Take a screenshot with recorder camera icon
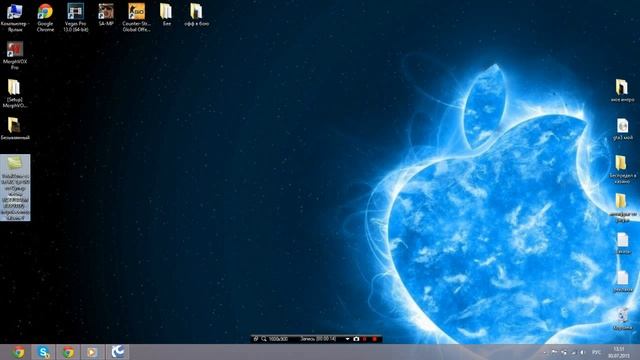The width and height of the screenshot is (640, 360). click(356, 339)
